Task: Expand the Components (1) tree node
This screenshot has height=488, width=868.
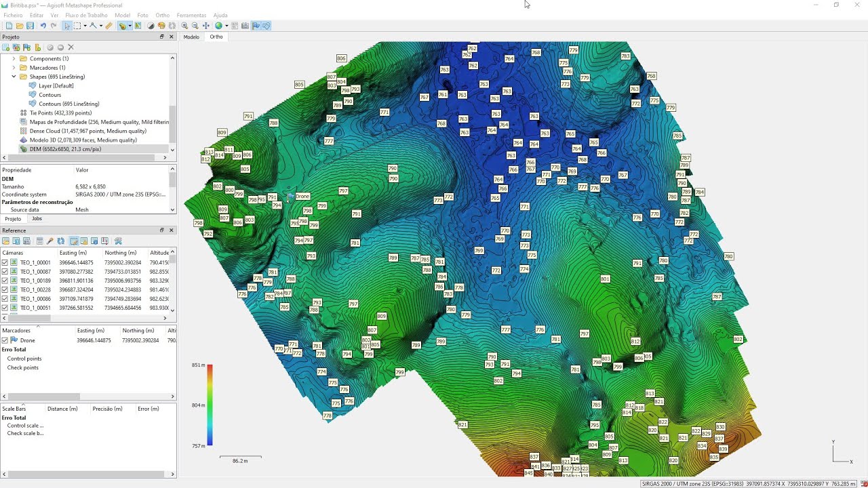Action: [14, 59]
